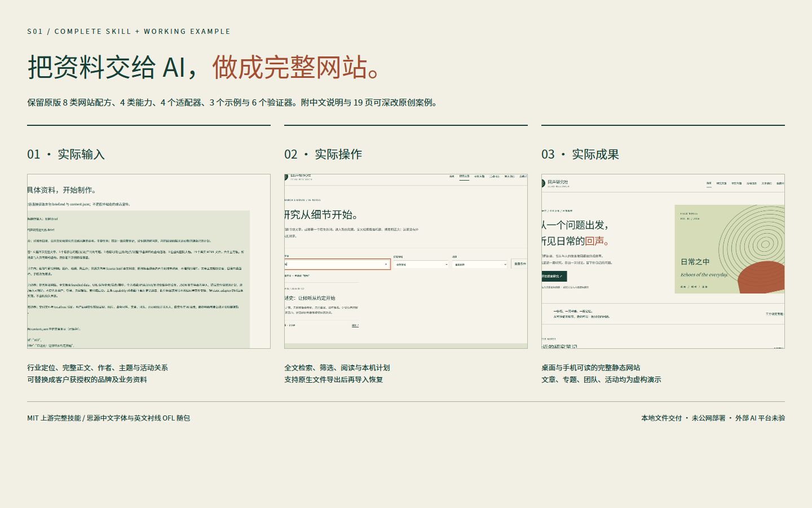Click the footer license note starting 'MIT 上游完整技能'
The width and height of the screenshot is (812, 508).
[x=108, y=418]
